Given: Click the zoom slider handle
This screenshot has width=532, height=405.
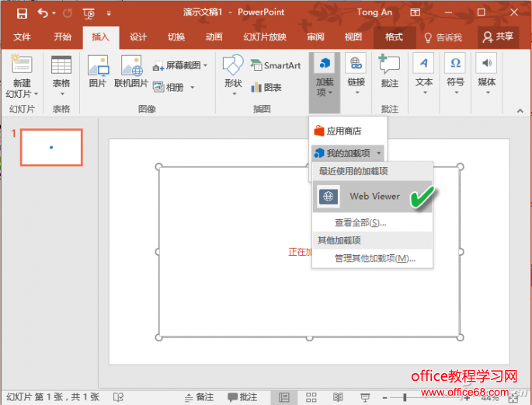Looking at the screenshot, I should coord(405,397).
